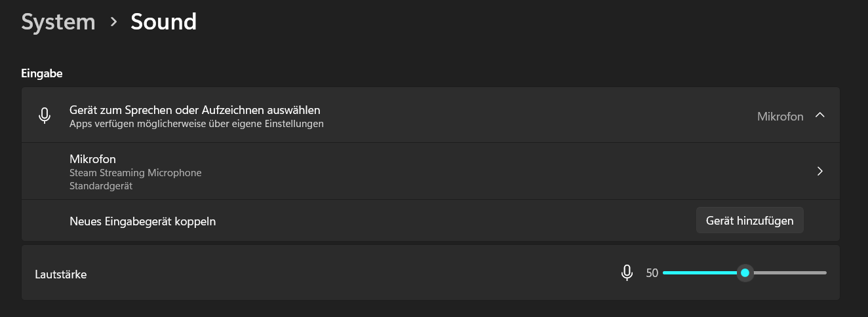
Task: Click the 'Neues Eingabegerät koppeln' label
Action: point(142,221)
